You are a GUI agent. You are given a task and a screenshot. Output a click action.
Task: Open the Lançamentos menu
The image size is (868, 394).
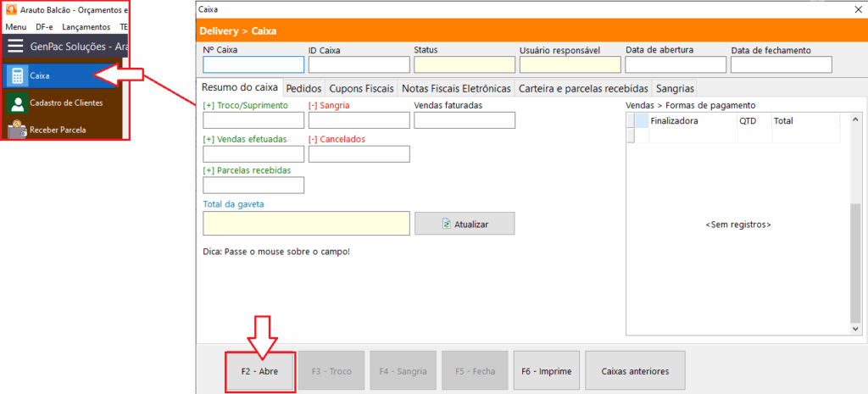(x=86, y=27)
